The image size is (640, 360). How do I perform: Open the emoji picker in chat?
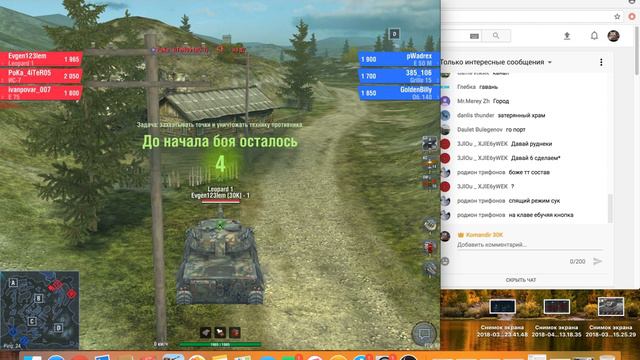pyautogui.click(x=445, y=261)
